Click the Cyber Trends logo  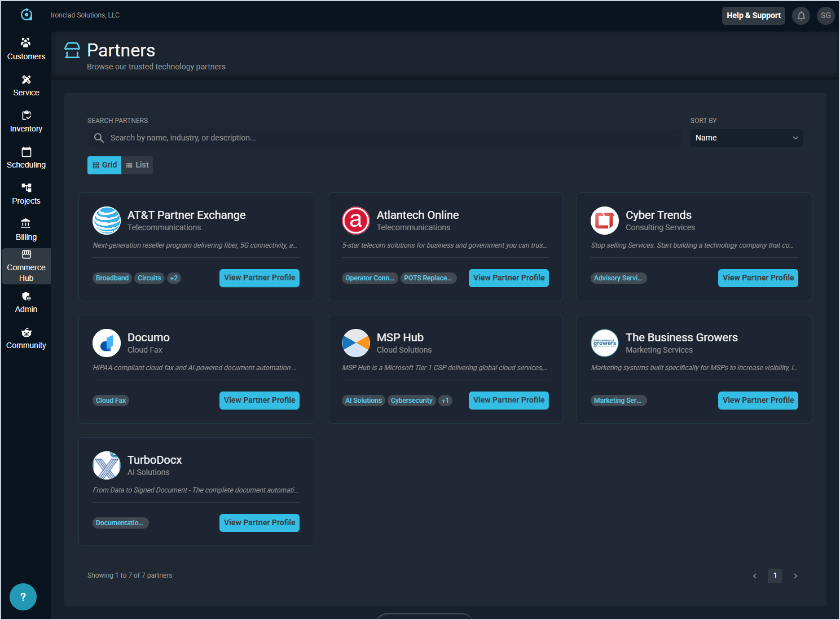pyautogui.click(x=605, y=221)
